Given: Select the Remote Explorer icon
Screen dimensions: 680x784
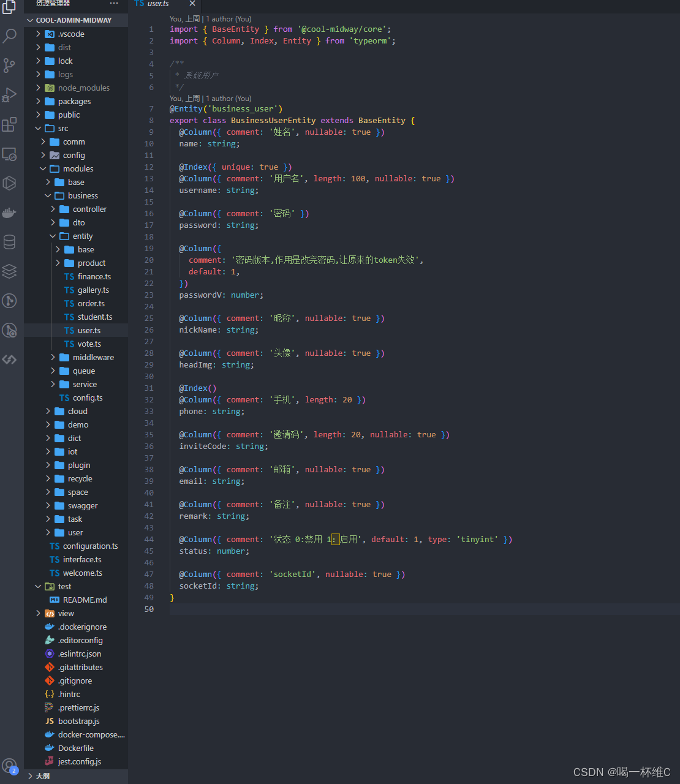Looking at the screenshot, I should tap(10, 154).
